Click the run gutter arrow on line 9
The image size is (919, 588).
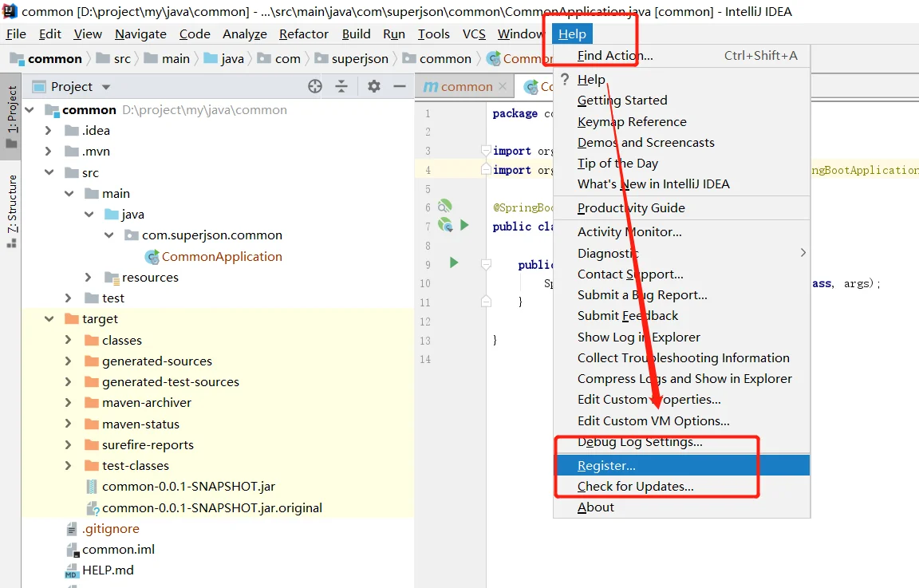point(454,262)
